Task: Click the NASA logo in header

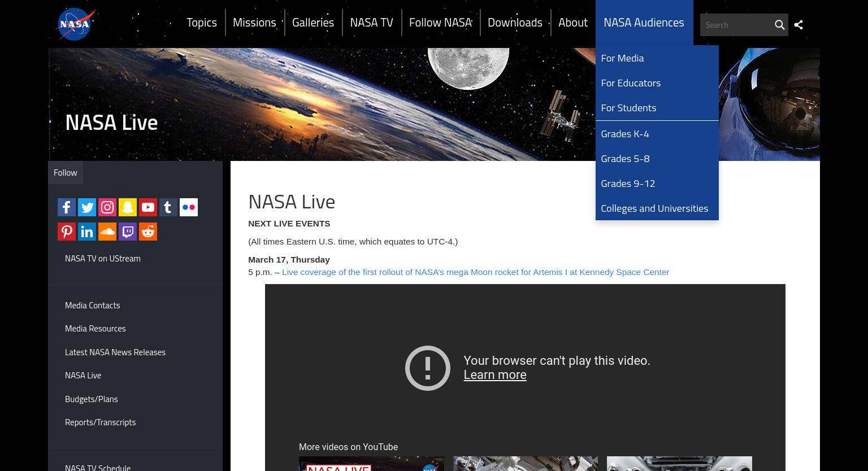Action: (76, 24)
